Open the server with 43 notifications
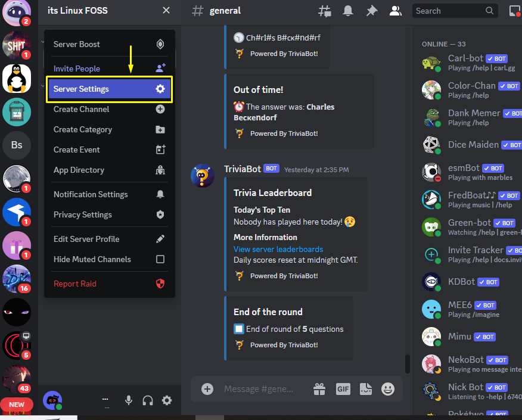Image resolution: width=522 pixels, height=420 pixels. 17,379
